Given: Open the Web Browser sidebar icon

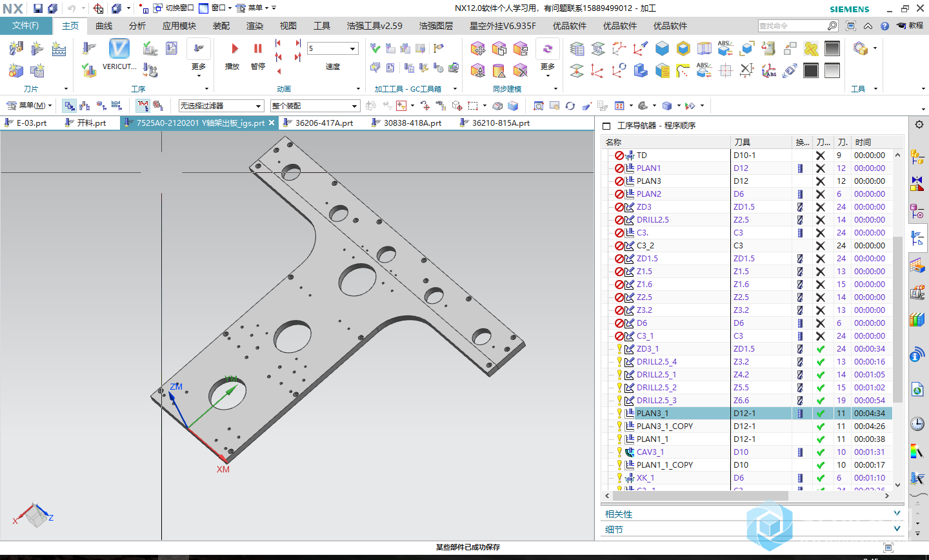Looking at the screenshot, I should point(917,390).
